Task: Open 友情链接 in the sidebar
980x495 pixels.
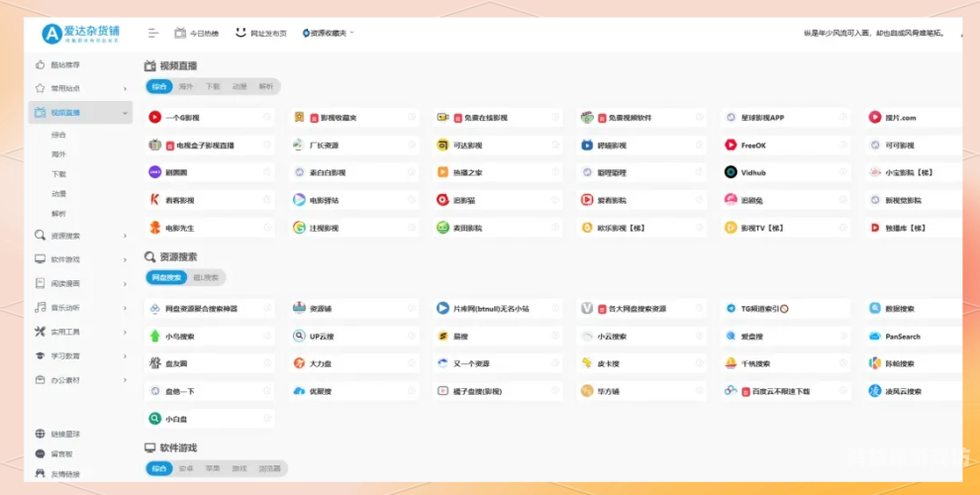Action: click(x=65, y=474)
